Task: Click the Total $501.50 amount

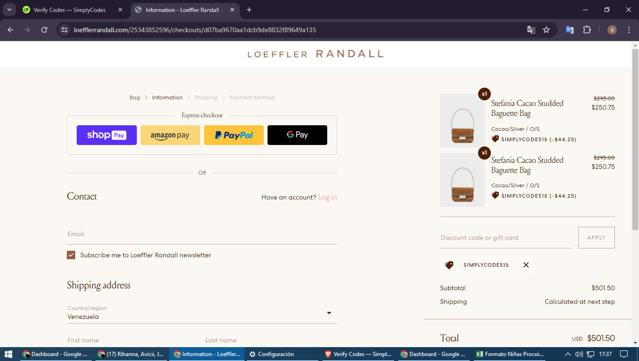Action: [601, 338]
